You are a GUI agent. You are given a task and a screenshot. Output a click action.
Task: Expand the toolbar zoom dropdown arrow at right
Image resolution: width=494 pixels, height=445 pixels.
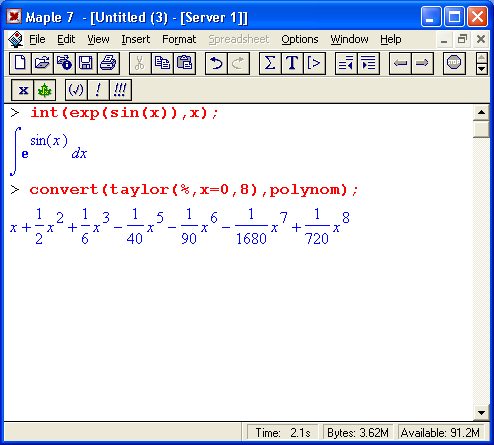[482, 69]
